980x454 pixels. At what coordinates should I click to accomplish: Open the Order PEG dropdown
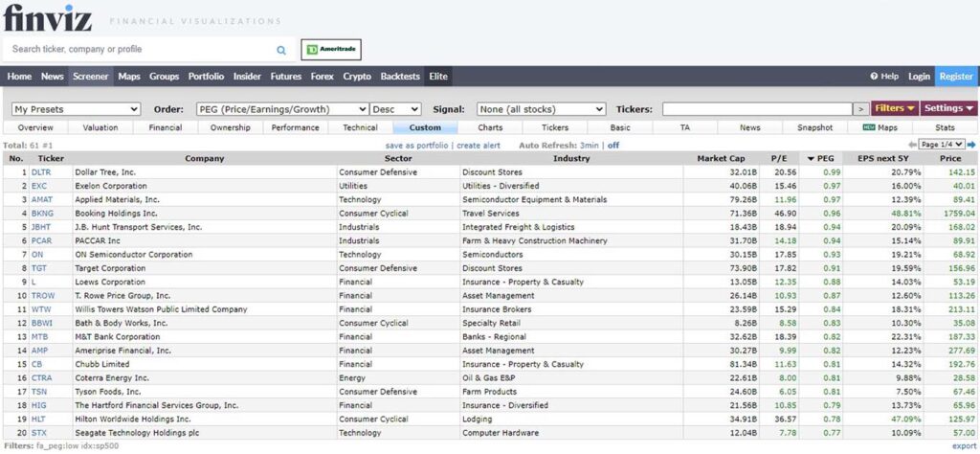282,109
